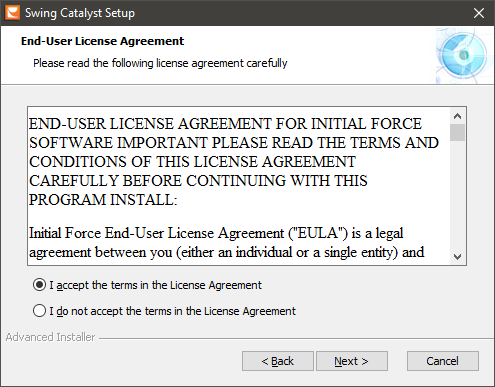Screen dimensions: 495x387
Task: Click the "Advanced Installer" label
Action: pos(50,337)
